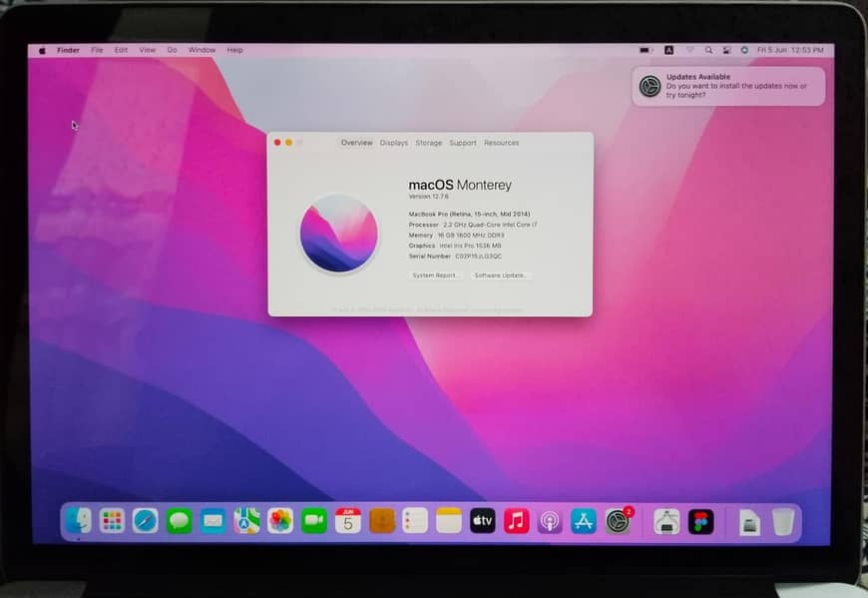
Task: Minimize the About This Mac window
Action: pyautogui.click(x=288, y=143)
